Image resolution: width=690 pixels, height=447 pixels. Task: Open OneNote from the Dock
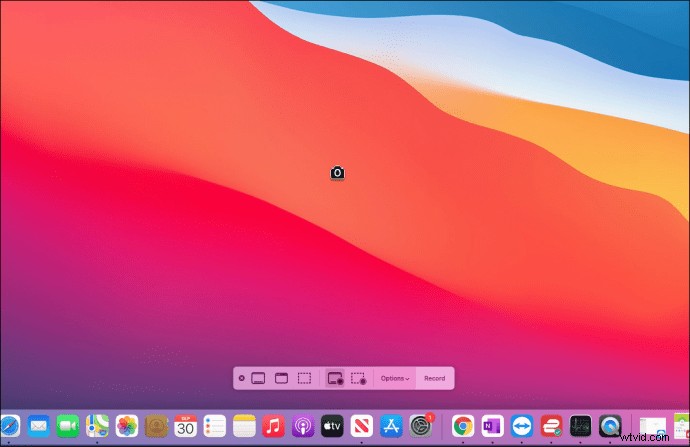(492, 426)
